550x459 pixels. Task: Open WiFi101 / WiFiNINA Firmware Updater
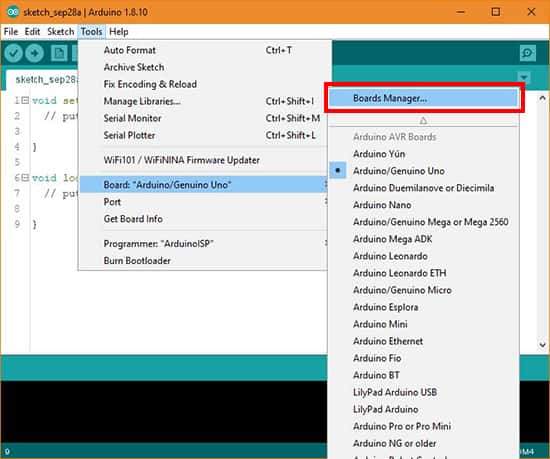pyautogui.click(x=203, y=160)
